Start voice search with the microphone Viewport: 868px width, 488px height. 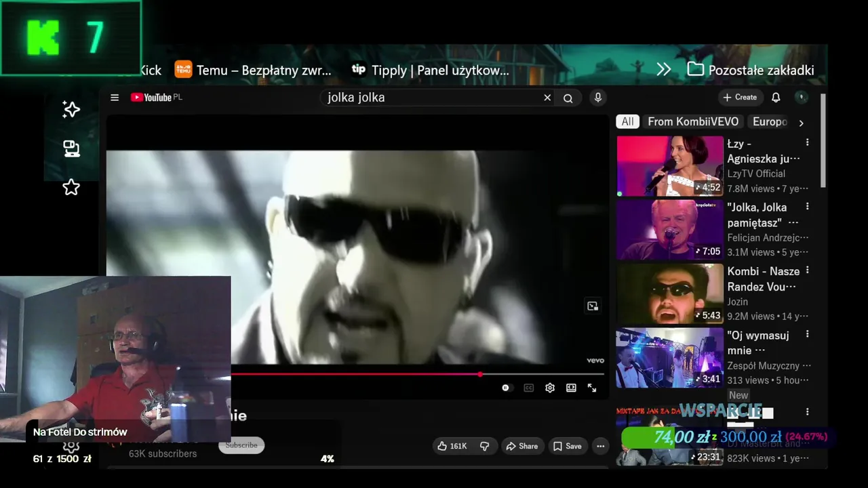point(597,98)
